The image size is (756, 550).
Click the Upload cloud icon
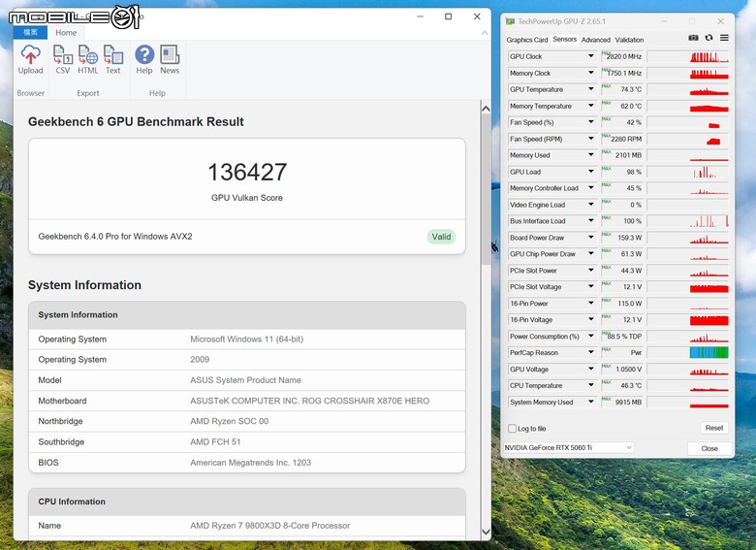pyautogui.click(x=30, y=54)
